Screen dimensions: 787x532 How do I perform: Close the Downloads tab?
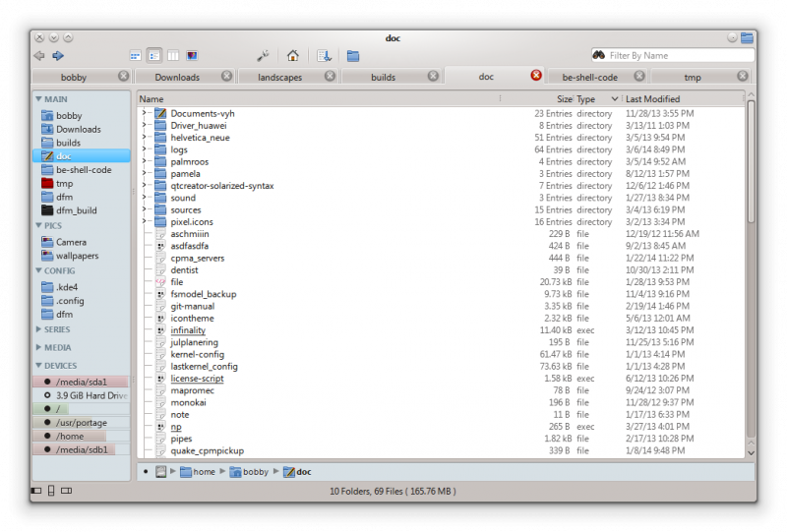(227, 76)
